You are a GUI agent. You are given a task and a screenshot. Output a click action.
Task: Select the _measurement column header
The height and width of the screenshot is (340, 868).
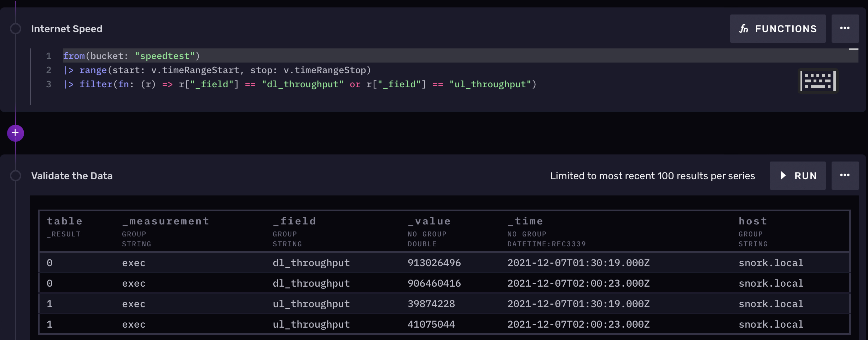(165, 221)
